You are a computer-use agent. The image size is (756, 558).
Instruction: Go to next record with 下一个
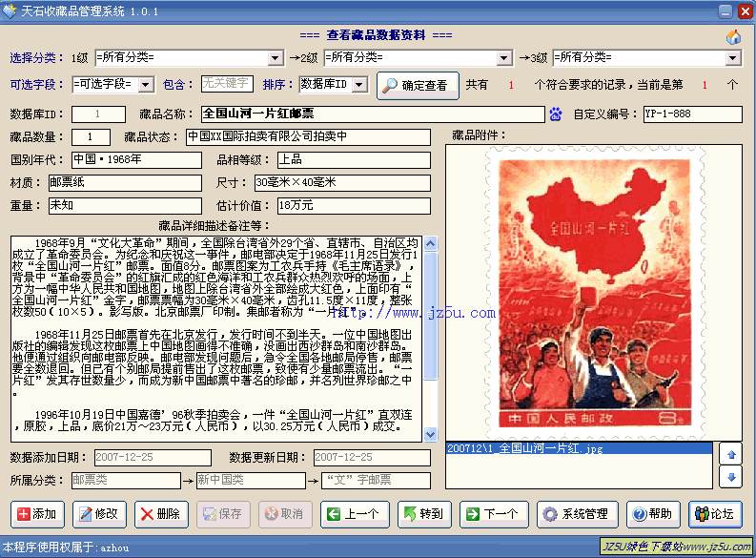(x=494, y=514)
